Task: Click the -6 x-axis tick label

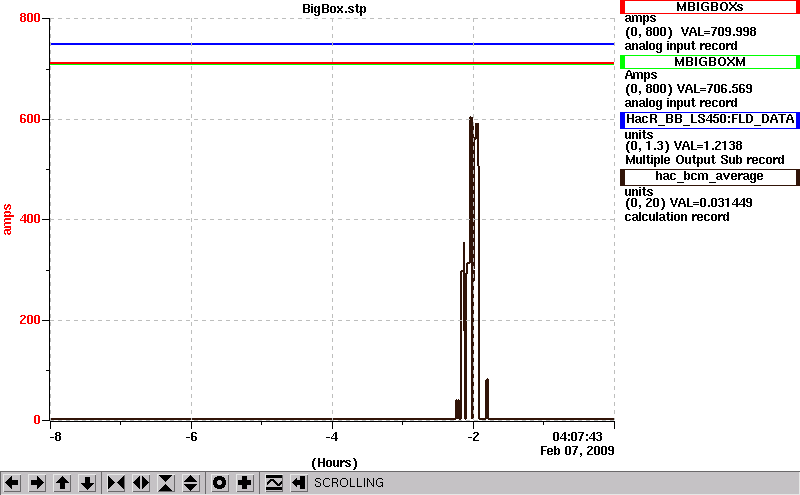Action: coord(191,437)
